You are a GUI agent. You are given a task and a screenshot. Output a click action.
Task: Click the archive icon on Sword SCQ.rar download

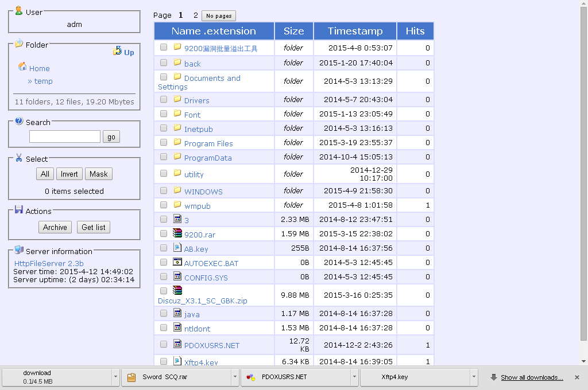[131, 377]
